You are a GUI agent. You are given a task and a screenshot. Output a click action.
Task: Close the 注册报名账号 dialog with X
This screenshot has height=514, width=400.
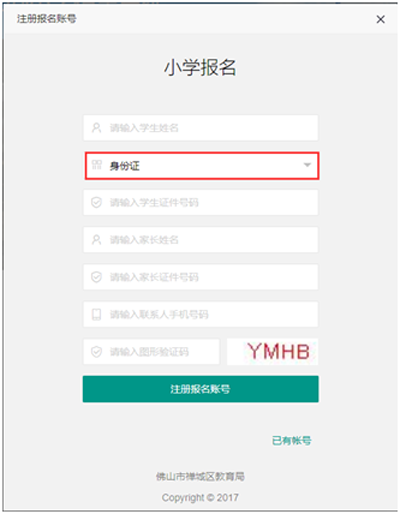[380, 19]
